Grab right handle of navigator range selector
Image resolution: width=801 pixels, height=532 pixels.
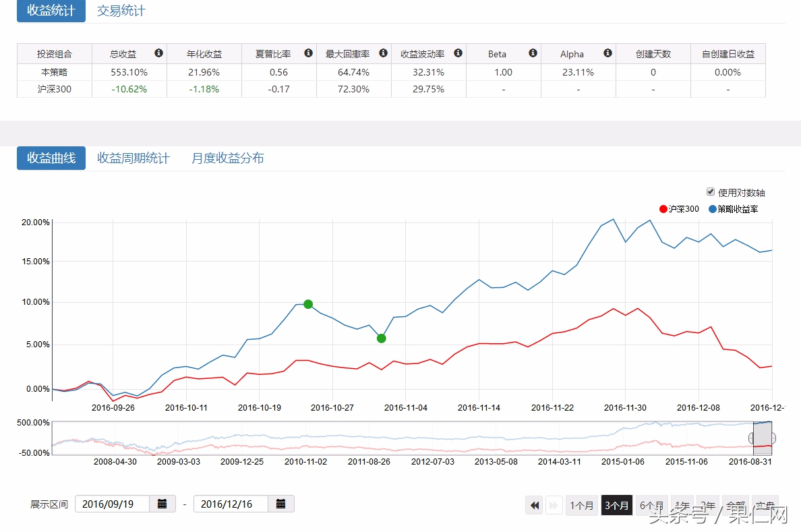point(774,438)
